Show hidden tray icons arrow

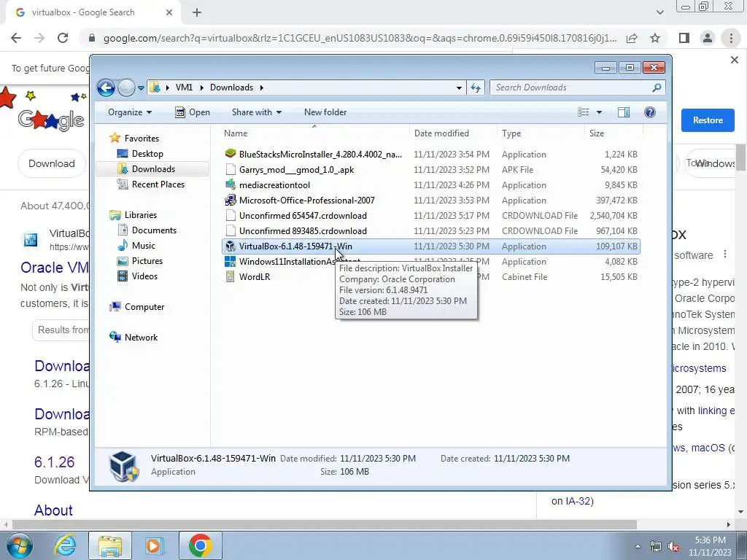pos(638,547)
